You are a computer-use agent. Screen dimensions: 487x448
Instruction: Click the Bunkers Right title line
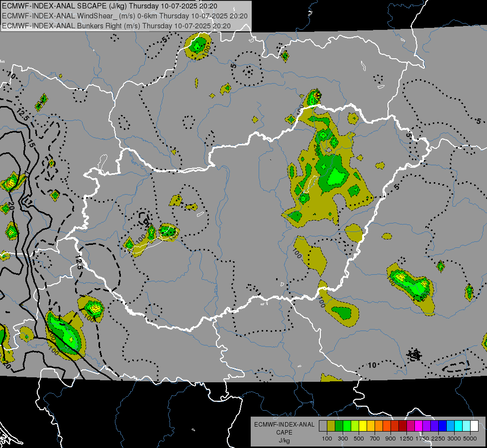(116, 26)
